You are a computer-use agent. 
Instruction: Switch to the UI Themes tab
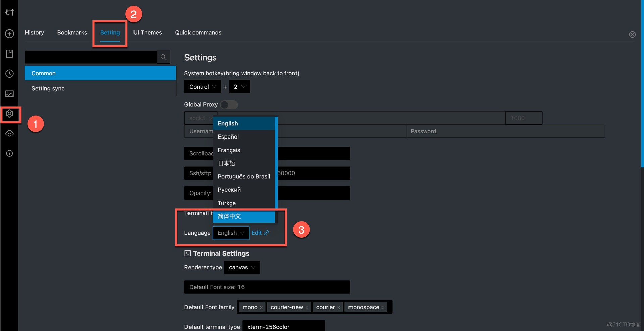coord(147,32)
